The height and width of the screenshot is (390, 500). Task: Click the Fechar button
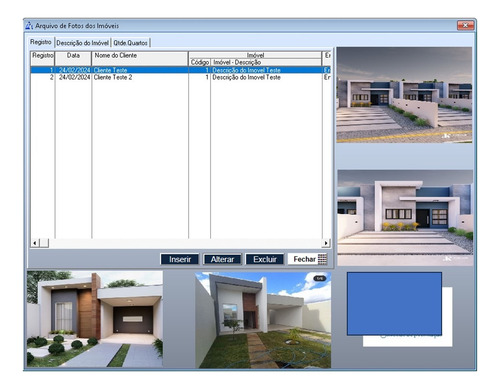click(308, 259)
